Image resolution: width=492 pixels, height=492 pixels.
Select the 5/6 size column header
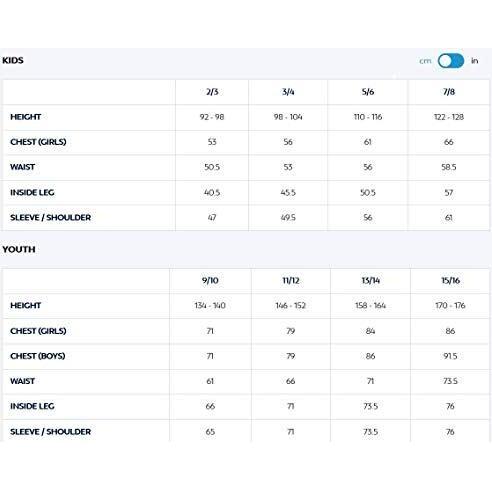point(368,92)
